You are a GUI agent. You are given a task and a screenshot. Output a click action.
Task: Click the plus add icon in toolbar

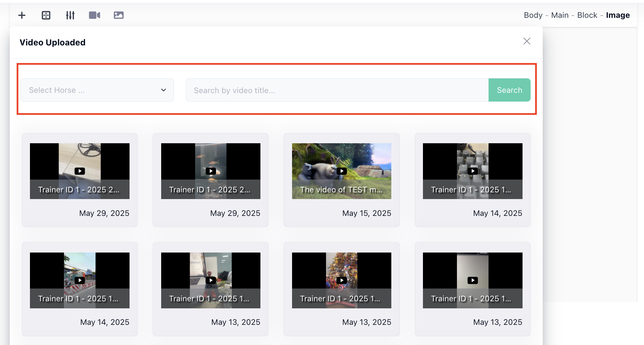[22, 15]
